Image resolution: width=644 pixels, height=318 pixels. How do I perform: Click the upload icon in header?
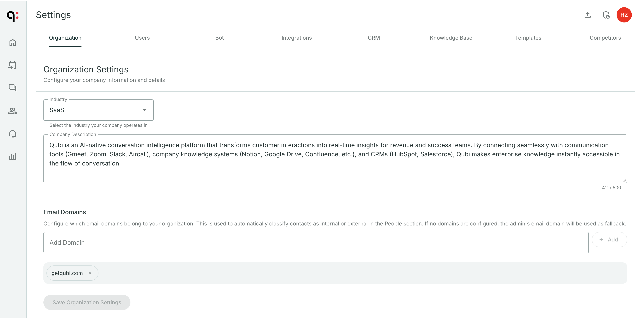tap(587, 15)
